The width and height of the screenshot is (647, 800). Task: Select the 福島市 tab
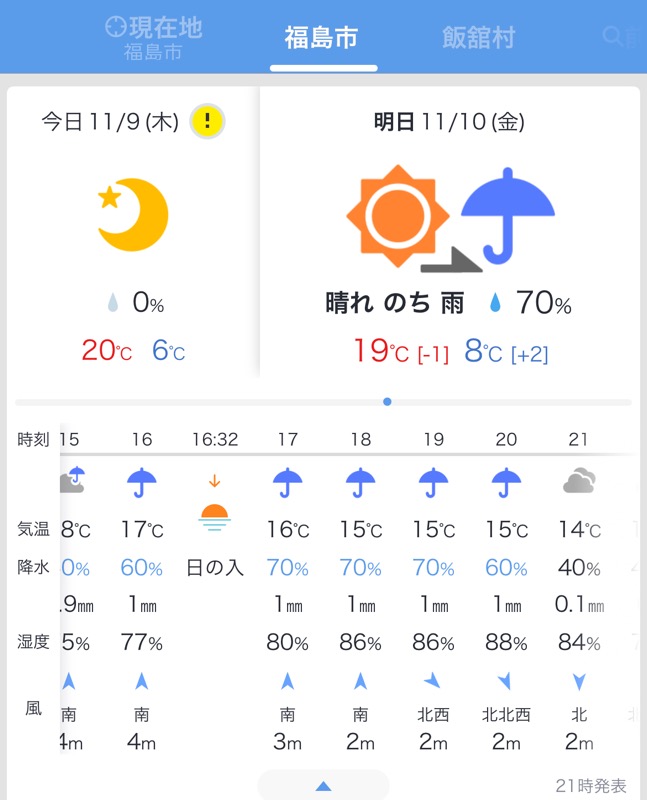coord(322,38)
